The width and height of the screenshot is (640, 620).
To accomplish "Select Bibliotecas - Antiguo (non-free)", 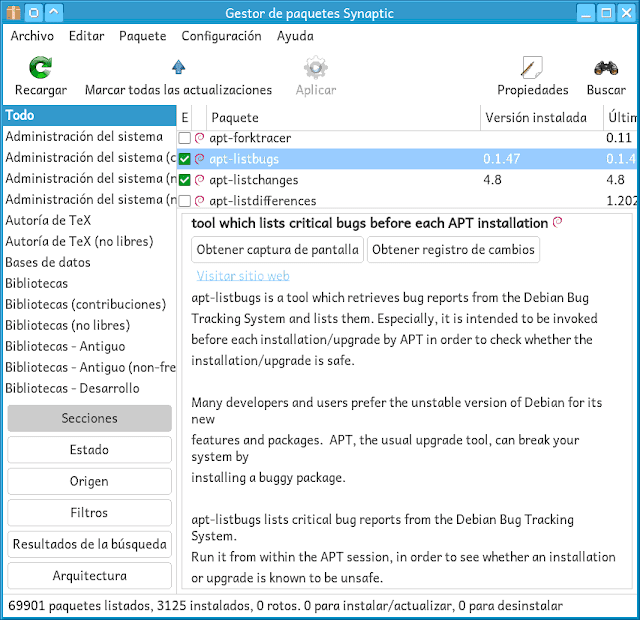I will pyautogui.click(x=89, y=367).
